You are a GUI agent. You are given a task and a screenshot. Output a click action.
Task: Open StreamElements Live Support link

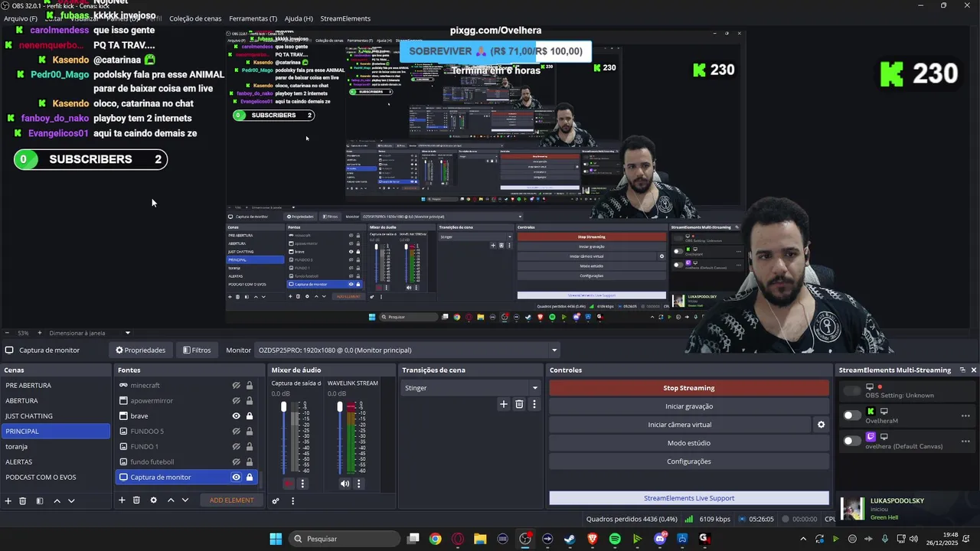[689, 498]
